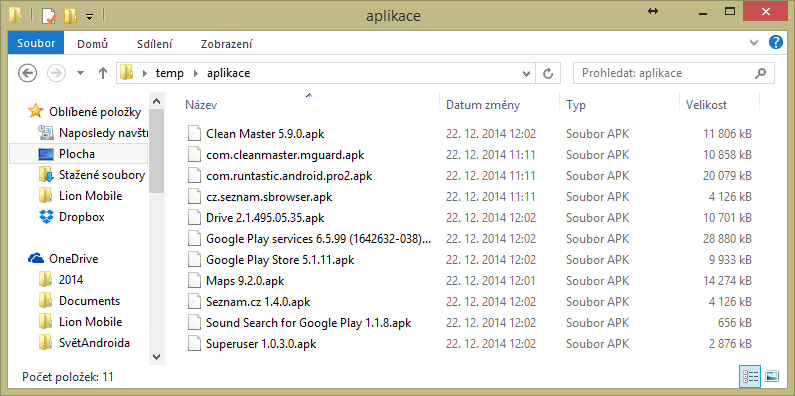Image resolution: width=795 pixels, height=396 pixels.
Task: Click the search magnifier icon
Action: click(x=761, y=73)
